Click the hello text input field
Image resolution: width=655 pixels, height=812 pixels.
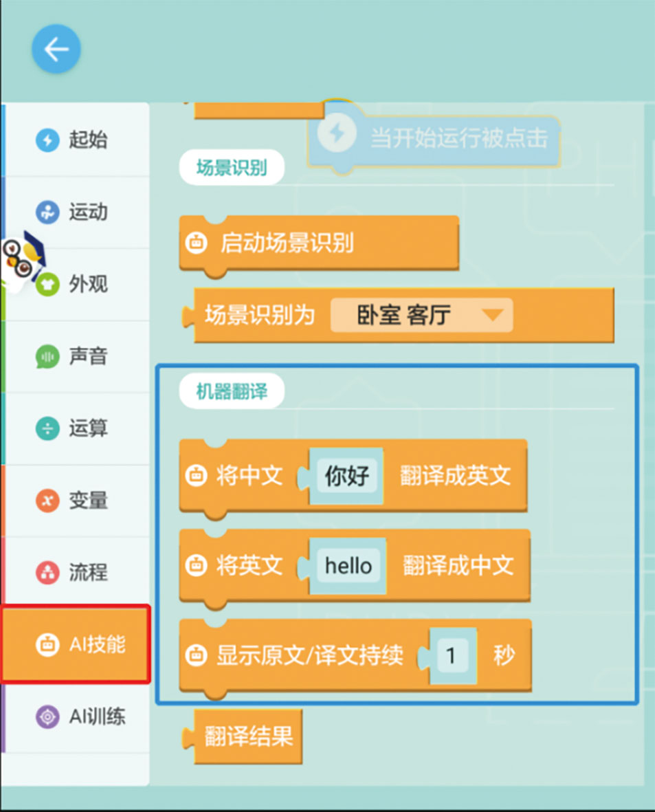[x=348, y=566]
